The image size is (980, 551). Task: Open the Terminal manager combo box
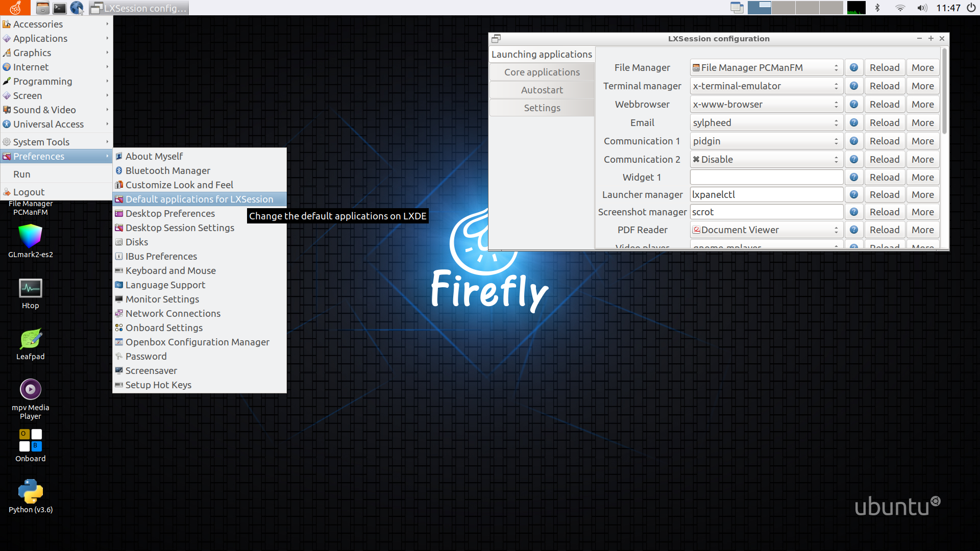(766, 86)
